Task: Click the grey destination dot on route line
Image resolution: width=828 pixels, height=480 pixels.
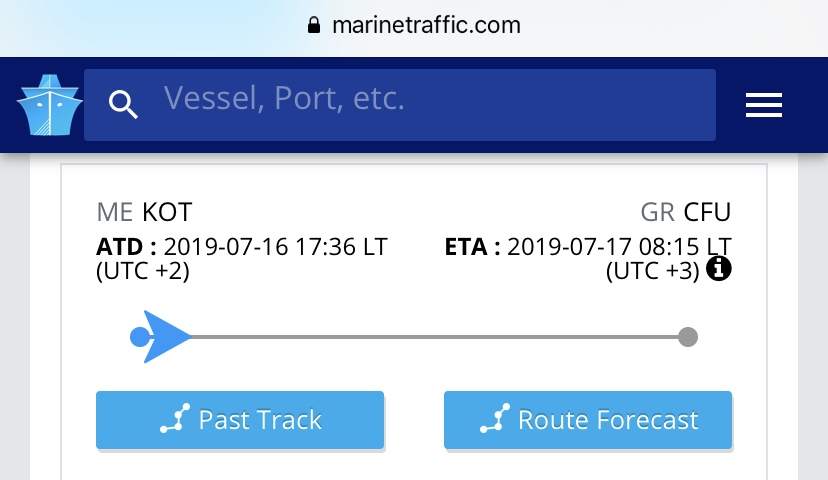Action: [x=687, y=337]
